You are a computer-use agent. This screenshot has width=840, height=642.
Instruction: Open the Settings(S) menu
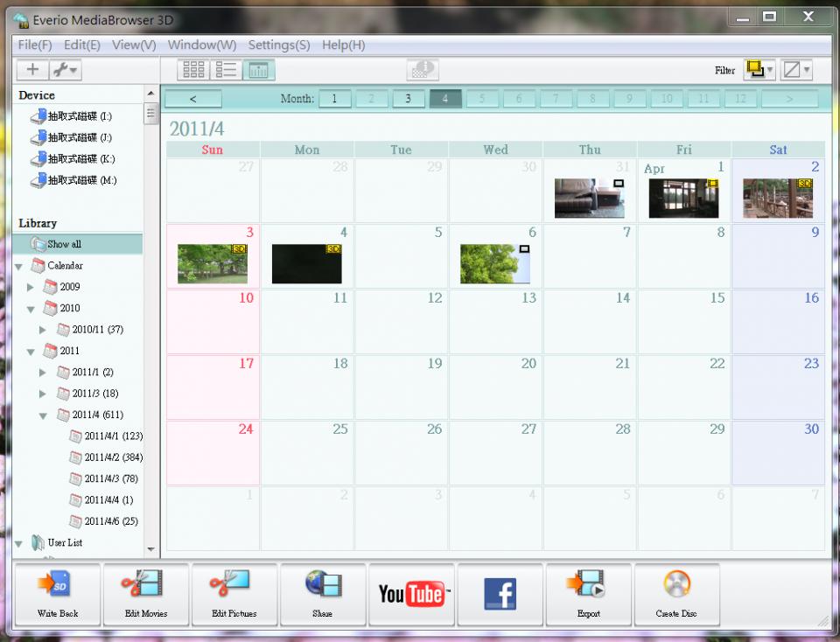279,45
